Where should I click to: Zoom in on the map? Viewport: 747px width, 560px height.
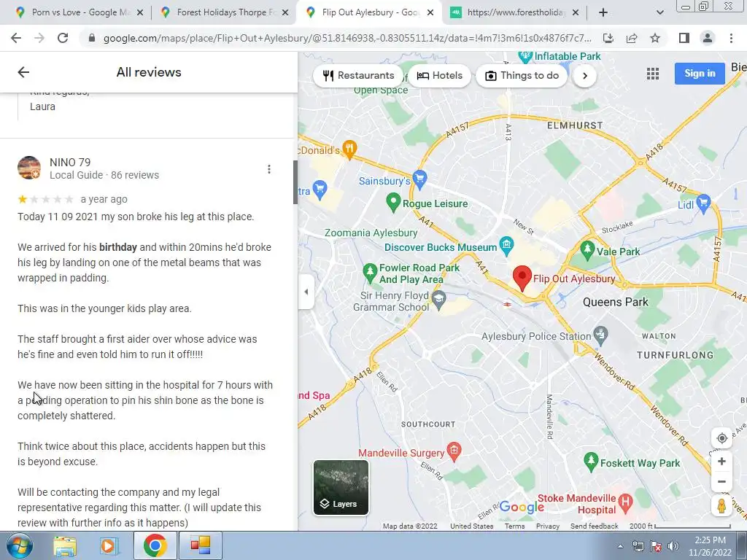tap(721, 462)
